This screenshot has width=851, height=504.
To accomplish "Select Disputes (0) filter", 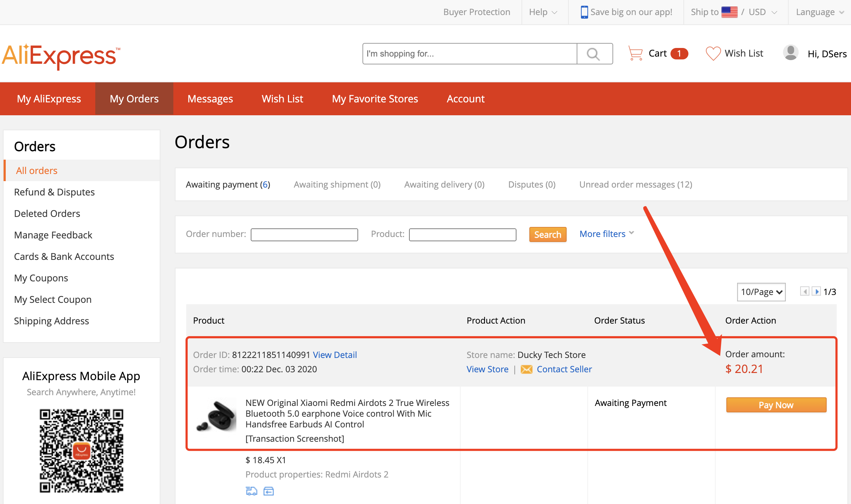I will point(532,184).
